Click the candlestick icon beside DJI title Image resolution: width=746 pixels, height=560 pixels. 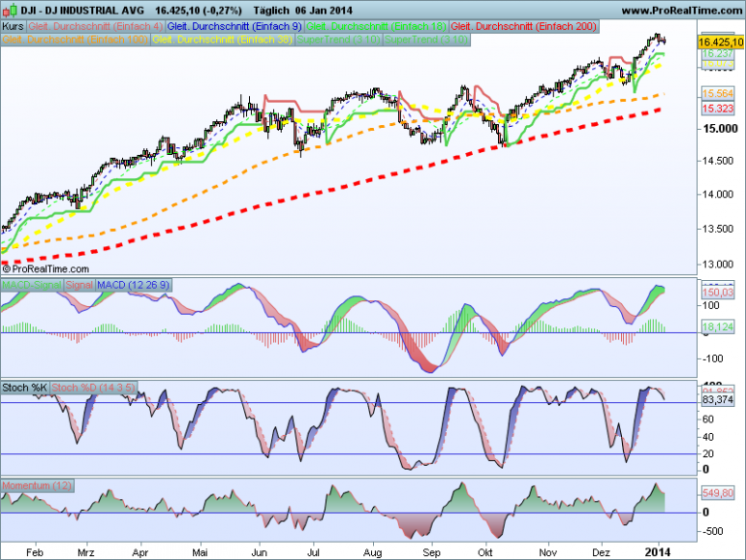point(10,10)
